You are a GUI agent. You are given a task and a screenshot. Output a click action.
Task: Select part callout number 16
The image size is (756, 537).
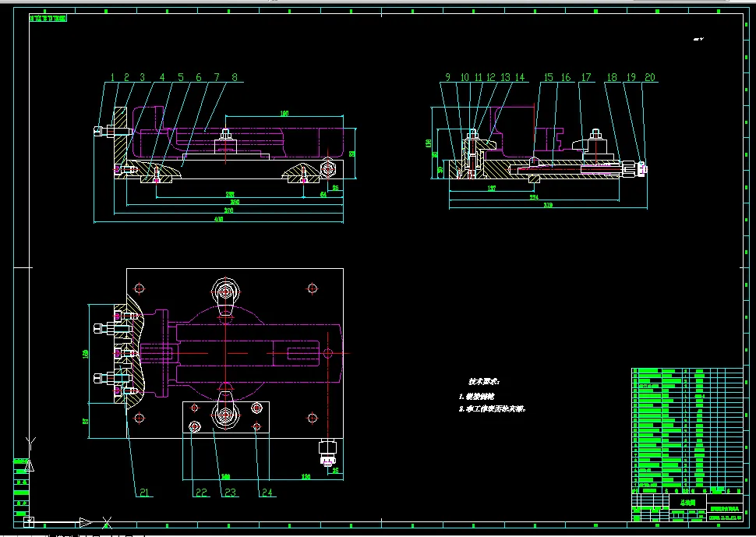[566, 77]
